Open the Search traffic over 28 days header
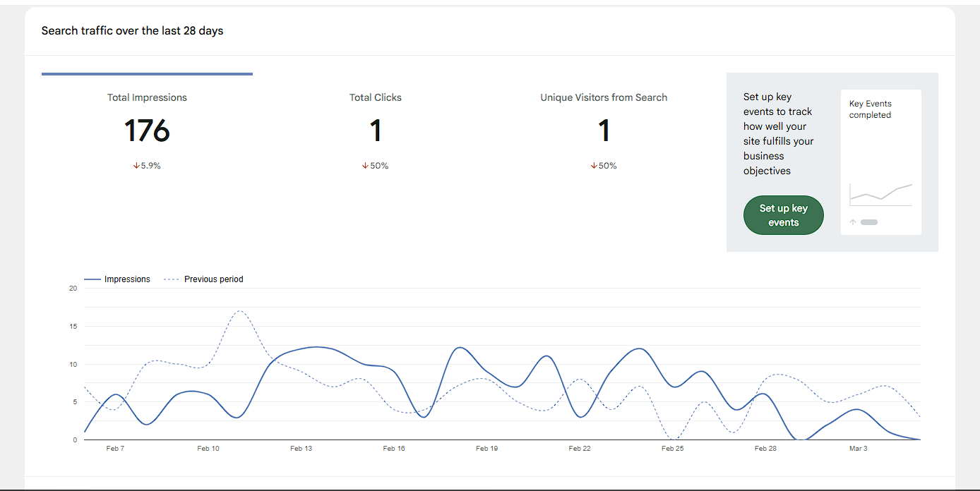 tap(132, 30)
